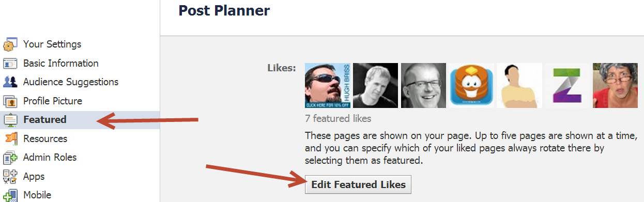
Task: Click the Edit Featured Likes button
Action: 358,184
